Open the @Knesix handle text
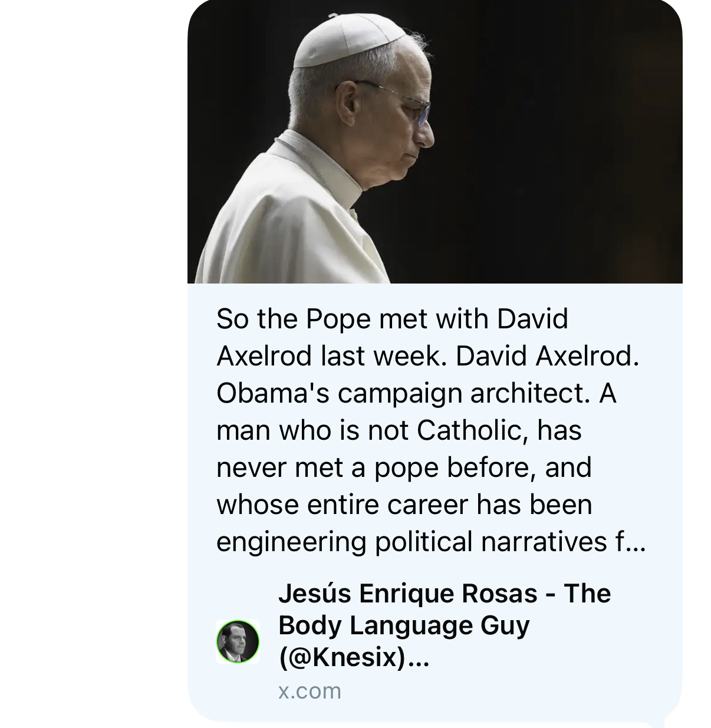Screen dimensions: 711x728 [343, 657]
